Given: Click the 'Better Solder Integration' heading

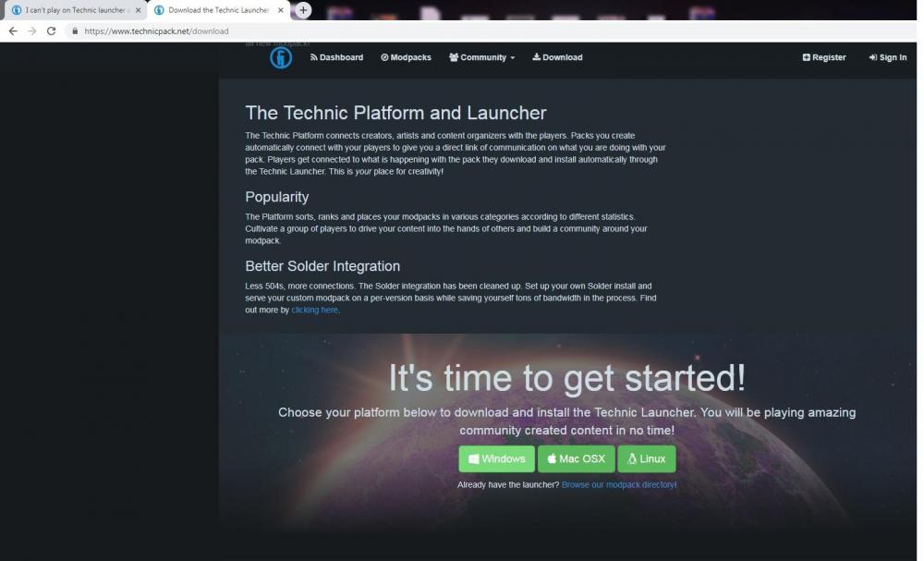Looking at the screenshot, I should click(322, 266).
